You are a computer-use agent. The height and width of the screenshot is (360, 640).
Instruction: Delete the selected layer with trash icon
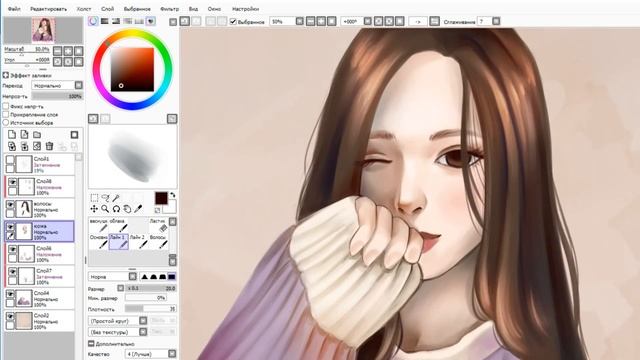(49, 146)
